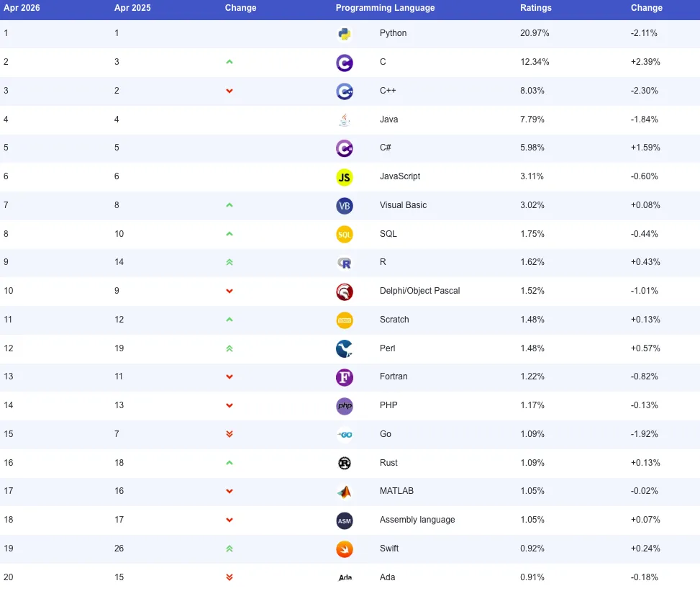Click the Rust gear logo icon
This screenshot has height=591, width=700.
click(344, 464)
